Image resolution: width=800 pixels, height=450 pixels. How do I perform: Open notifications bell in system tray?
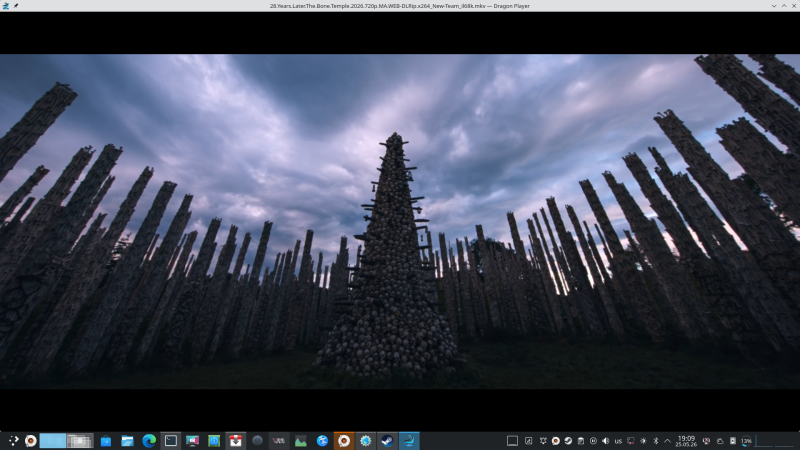click(x=543, y=441)
